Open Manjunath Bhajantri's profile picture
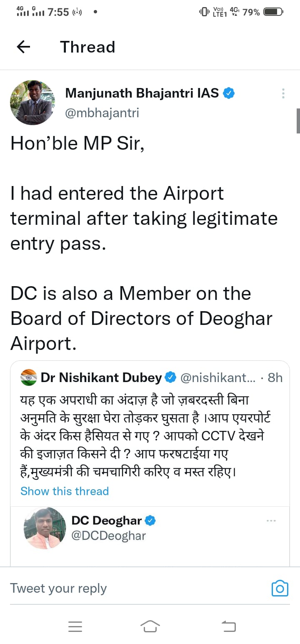 click(32, 103)
